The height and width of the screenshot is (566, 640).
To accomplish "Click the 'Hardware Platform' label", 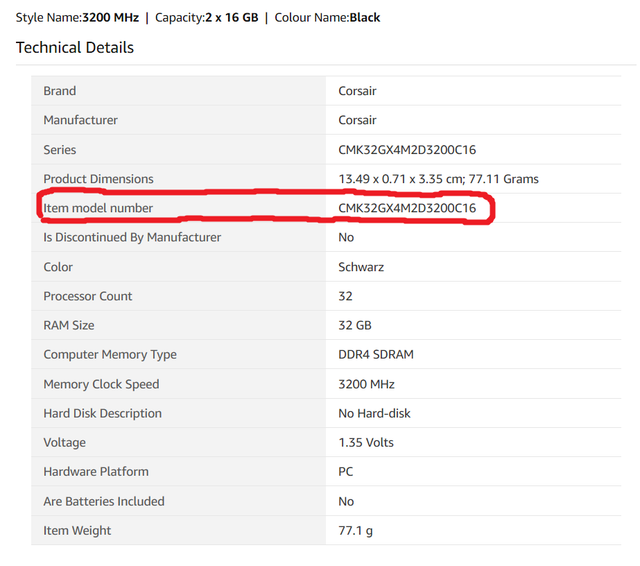I will click(96, 472).
